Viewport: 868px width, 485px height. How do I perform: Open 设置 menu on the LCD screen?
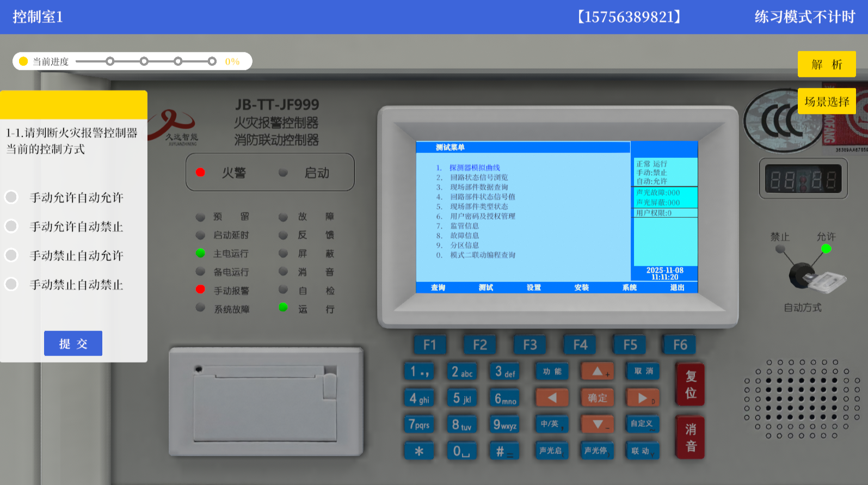(x=534, y=287)
